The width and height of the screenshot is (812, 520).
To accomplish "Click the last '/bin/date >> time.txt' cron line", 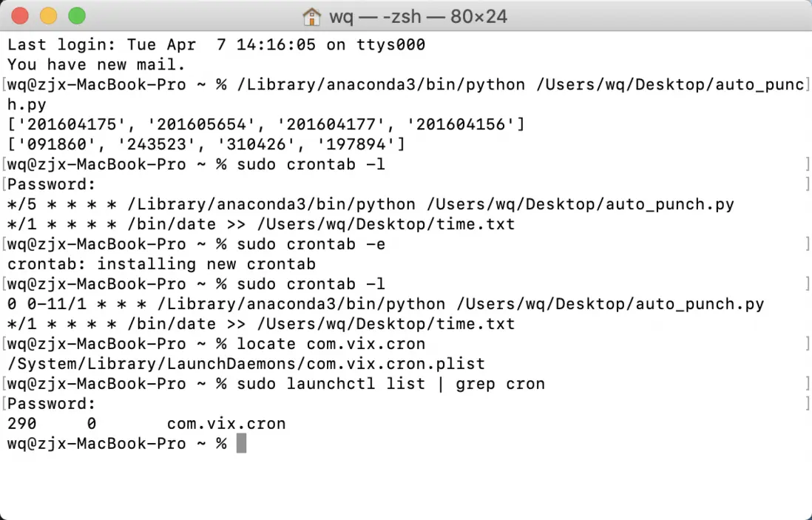I will click(x=261, y=324).
